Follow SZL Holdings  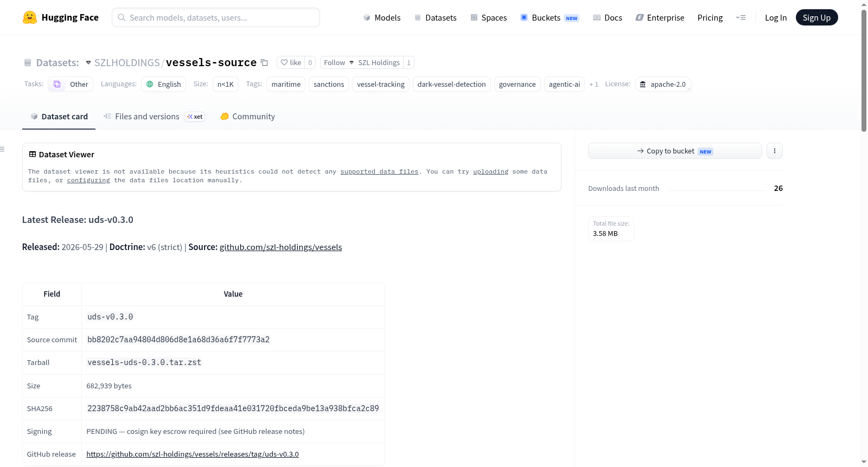pyautogui.click(x=361, y=62)
